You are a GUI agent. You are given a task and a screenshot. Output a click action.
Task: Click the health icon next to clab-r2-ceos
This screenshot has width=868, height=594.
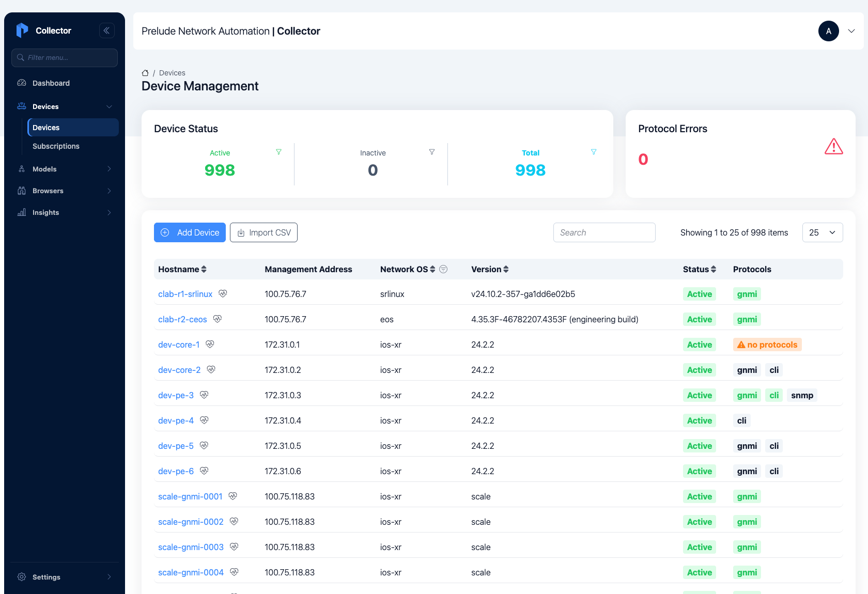[x=218, y=319]
